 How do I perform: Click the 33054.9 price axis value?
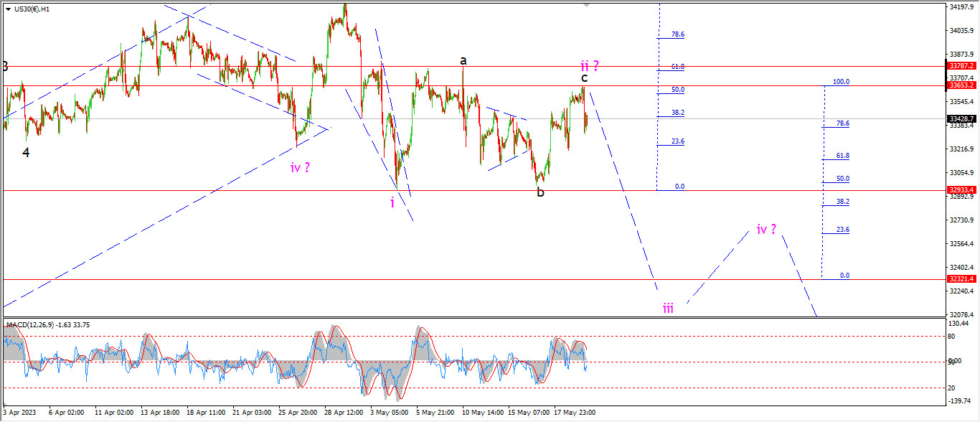[x=960, y=173]
